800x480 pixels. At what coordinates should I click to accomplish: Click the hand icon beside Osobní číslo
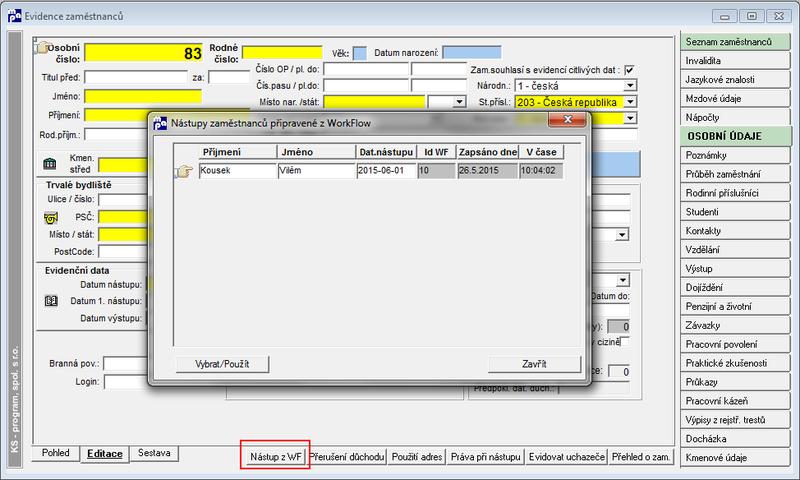click(x=41, y=48)
